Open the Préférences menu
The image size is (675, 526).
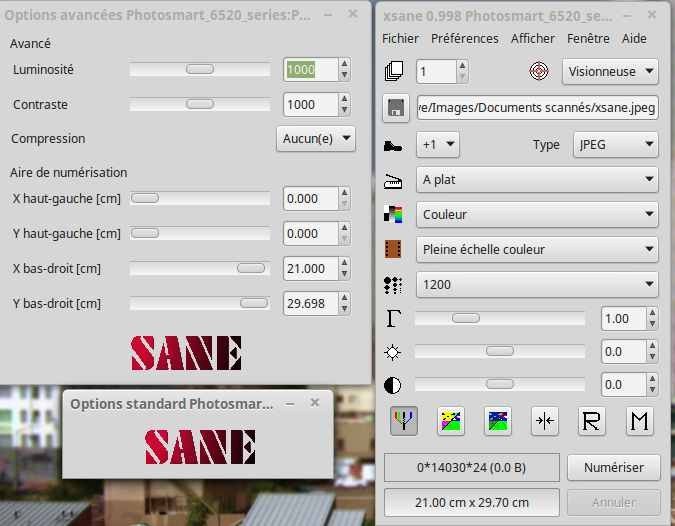[464, 38]
